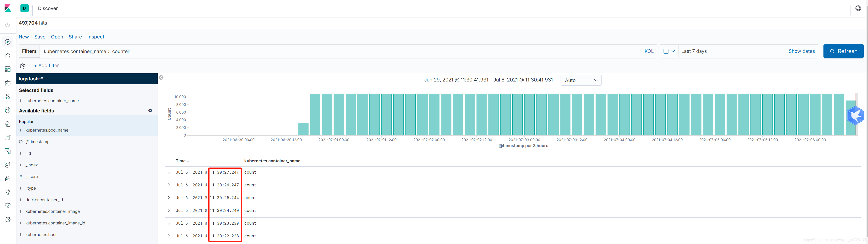Click the short histogram bar after 2021-06-30 12:00

click(x=303, y=129)
